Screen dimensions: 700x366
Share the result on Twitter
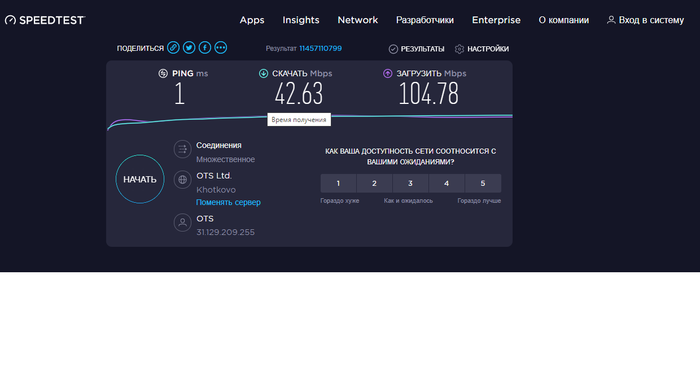pos(189,48)
